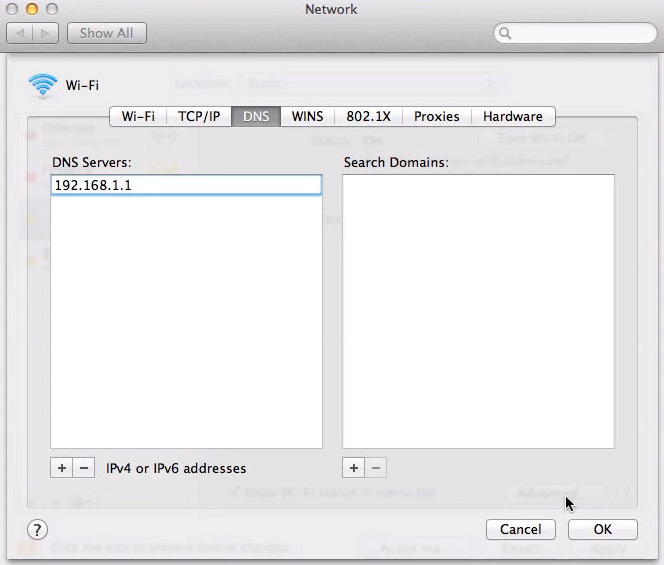
Task: Select the 192.168.1.1 DNS server entry
Action: pos(186,185)
